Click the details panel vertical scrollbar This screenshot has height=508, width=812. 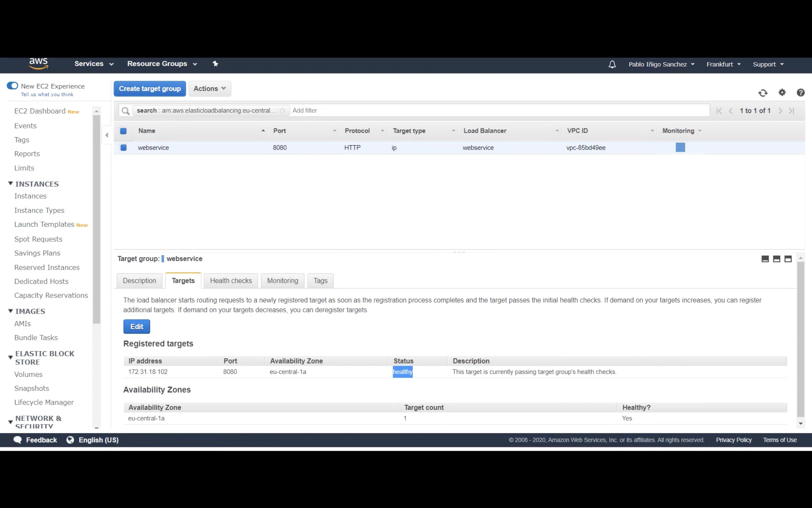[801, 339]
